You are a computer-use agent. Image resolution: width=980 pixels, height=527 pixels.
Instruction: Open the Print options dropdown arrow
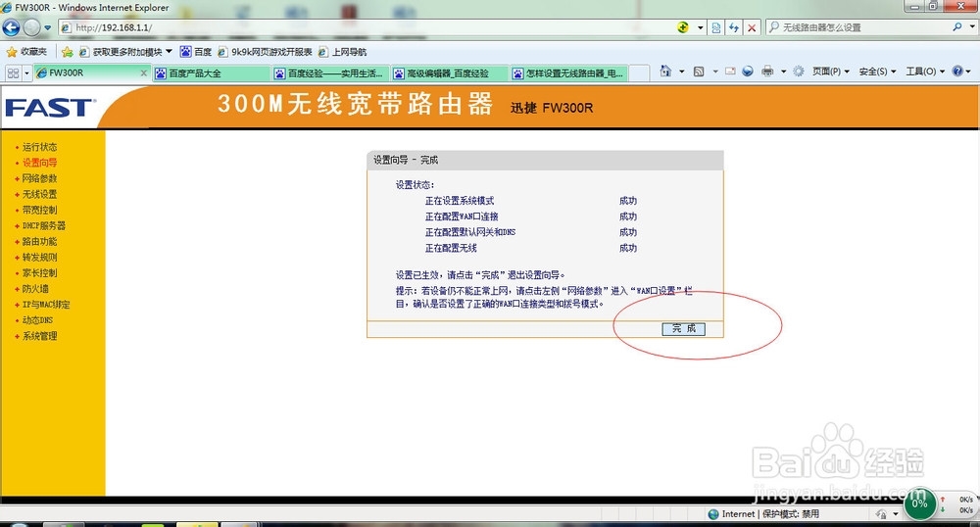click(783, 72)
